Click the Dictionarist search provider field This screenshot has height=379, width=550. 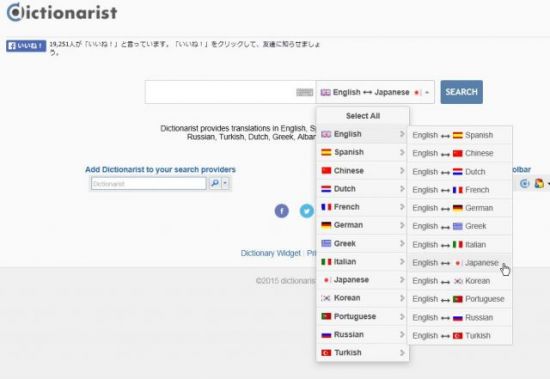(x=148, y=184)
